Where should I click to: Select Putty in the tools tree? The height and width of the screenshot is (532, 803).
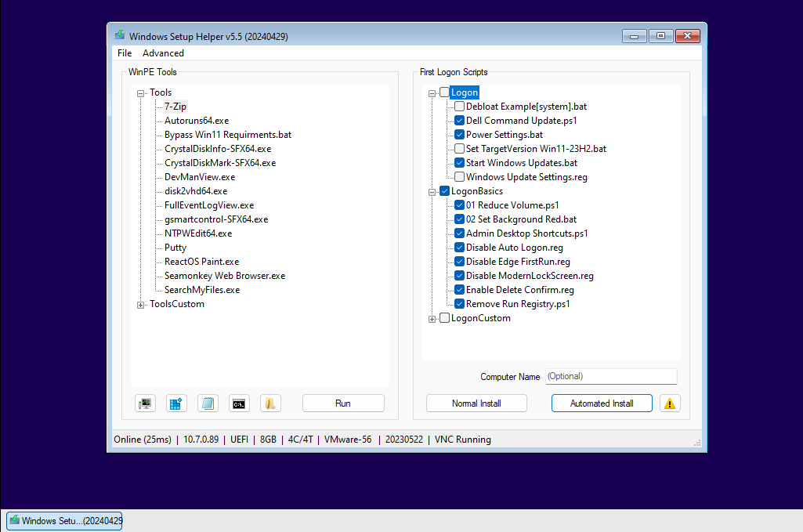pos(175,248)
